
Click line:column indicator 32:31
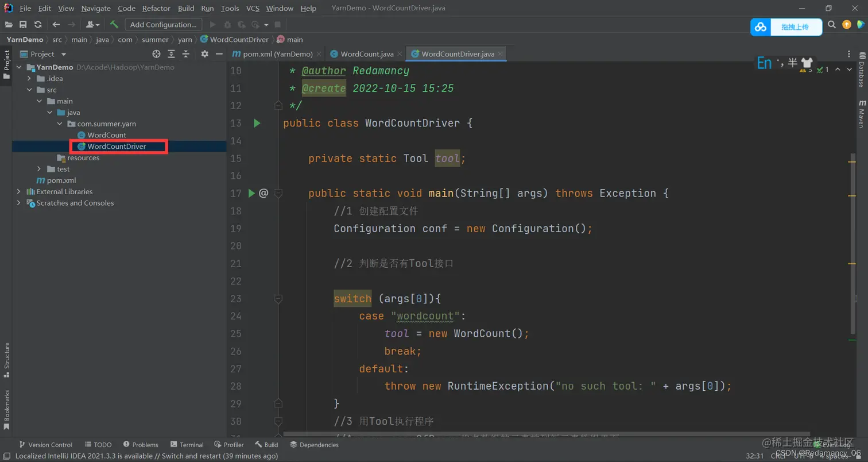tap(755, 456)
